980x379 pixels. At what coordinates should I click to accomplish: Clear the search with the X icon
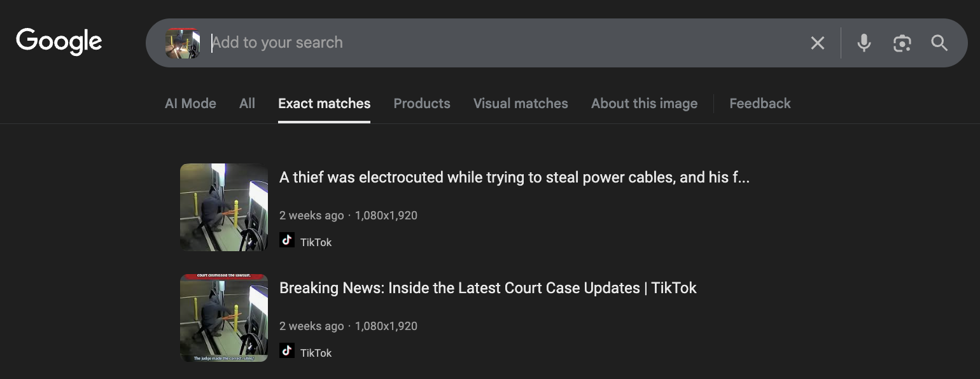(817, 43)
